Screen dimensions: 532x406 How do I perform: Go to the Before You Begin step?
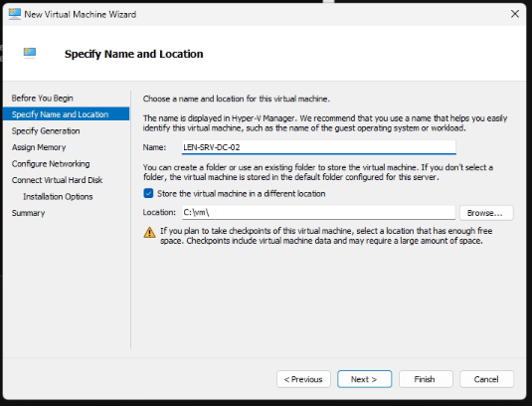click(x=43, y=99)
